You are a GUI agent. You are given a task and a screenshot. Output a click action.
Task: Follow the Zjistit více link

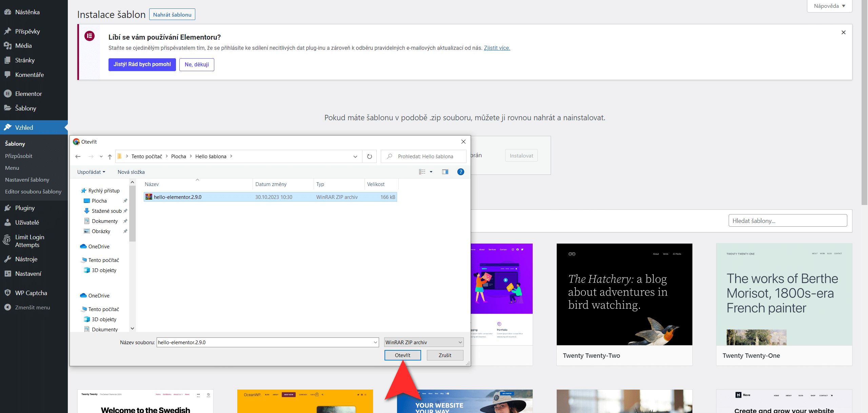pos(497,48)
